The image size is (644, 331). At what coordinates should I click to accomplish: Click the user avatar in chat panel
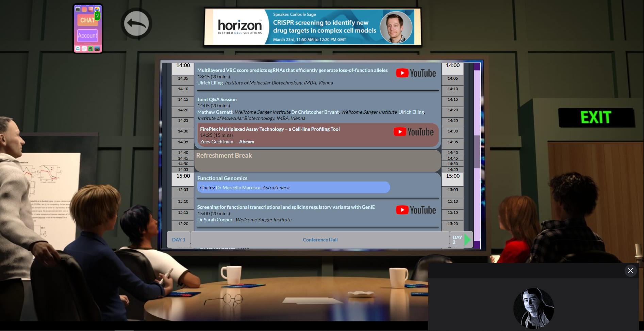pyautogui.click(x=533, y=309)
